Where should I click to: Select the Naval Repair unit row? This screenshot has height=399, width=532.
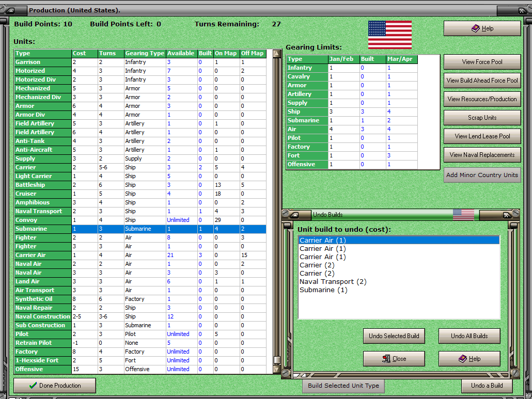point(140,308)
